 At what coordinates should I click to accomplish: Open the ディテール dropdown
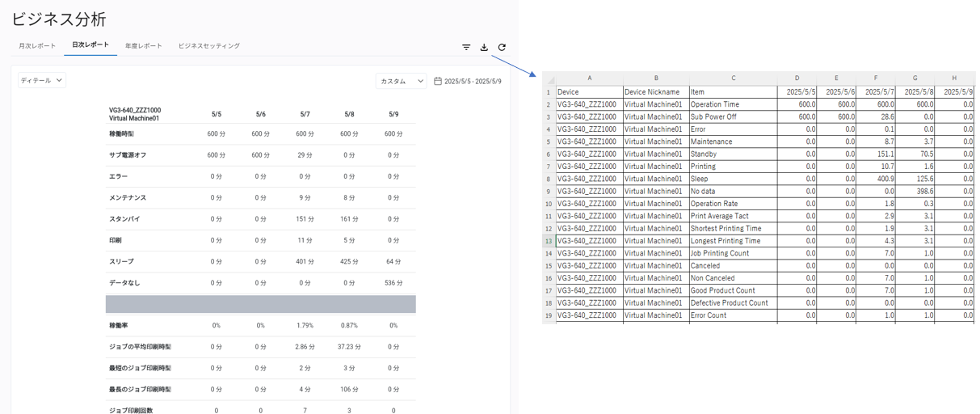[42, 80]
